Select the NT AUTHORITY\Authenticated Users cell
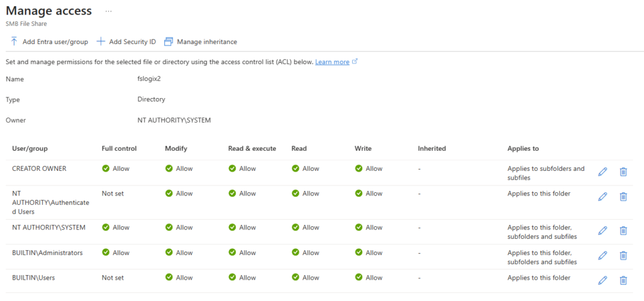 [x=51, y=202]
